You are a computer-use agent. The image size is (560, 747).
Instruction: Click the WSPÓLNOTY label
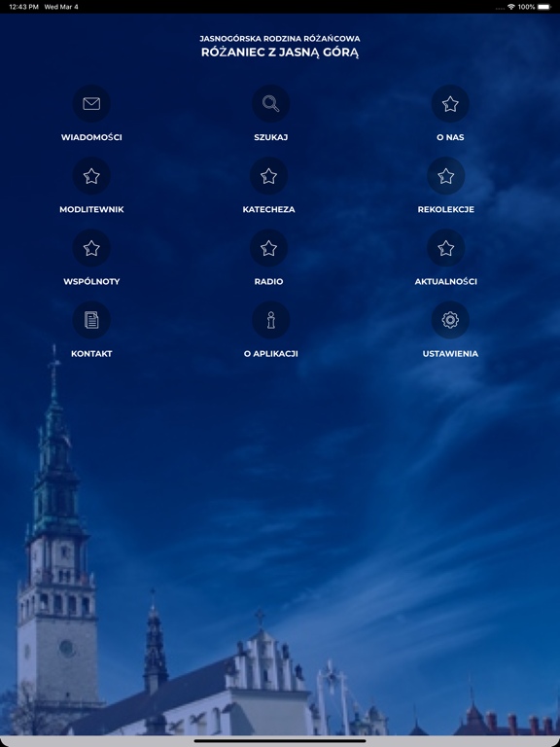[91, 281]
